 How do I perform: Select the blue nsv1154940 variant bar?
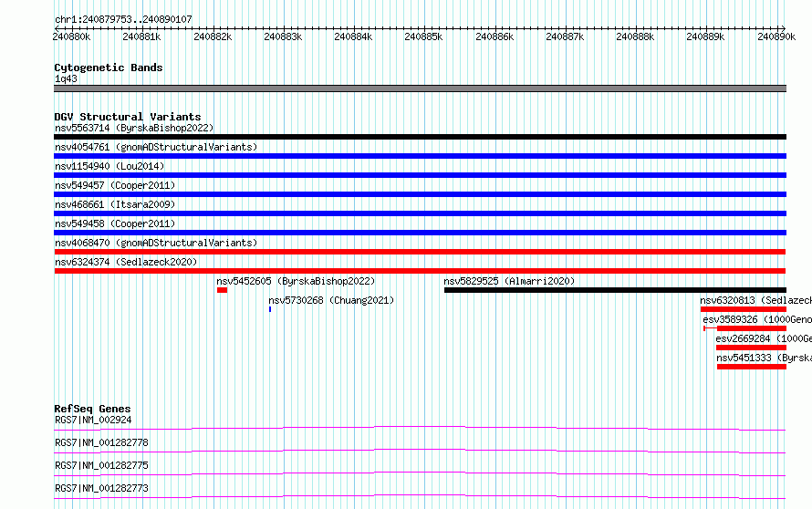pos(420,175)
